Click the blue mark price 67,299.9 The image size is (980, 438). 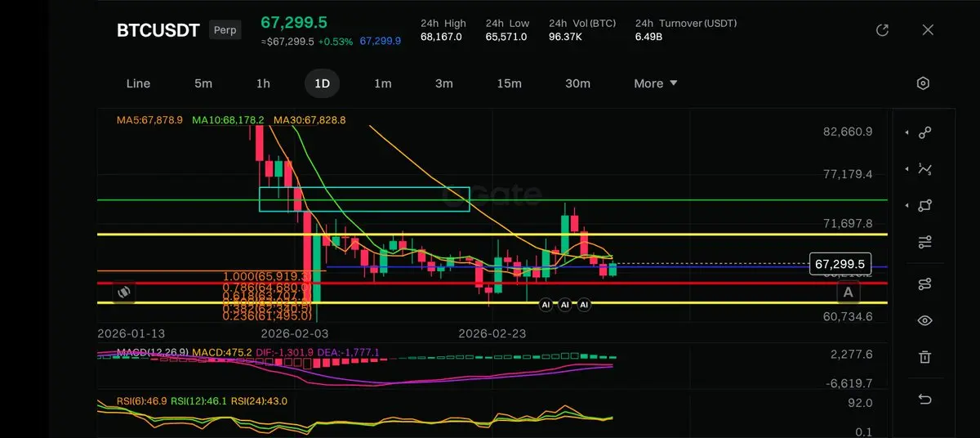coord(380,42)
